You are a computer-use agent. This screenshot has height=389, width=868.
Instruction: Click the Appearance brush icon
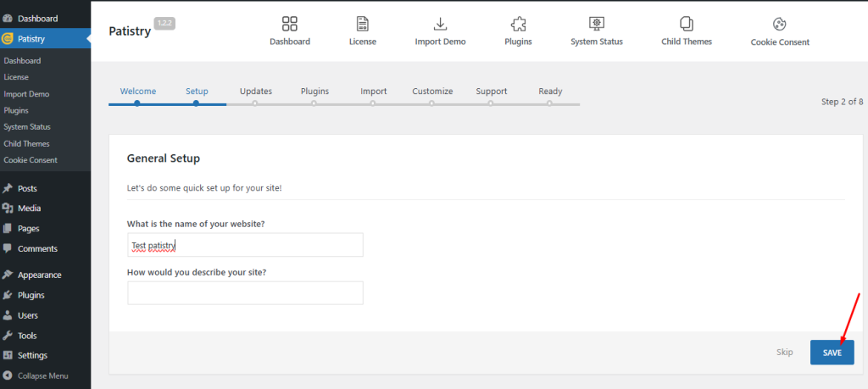[8, 275]
